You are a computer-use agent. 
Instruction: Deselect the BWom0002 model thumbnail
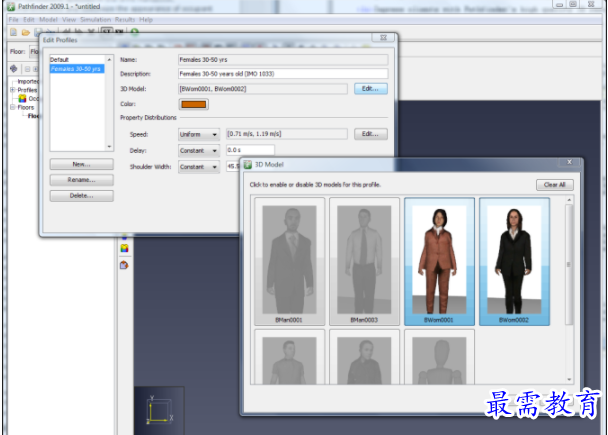[x=514, y=261]
